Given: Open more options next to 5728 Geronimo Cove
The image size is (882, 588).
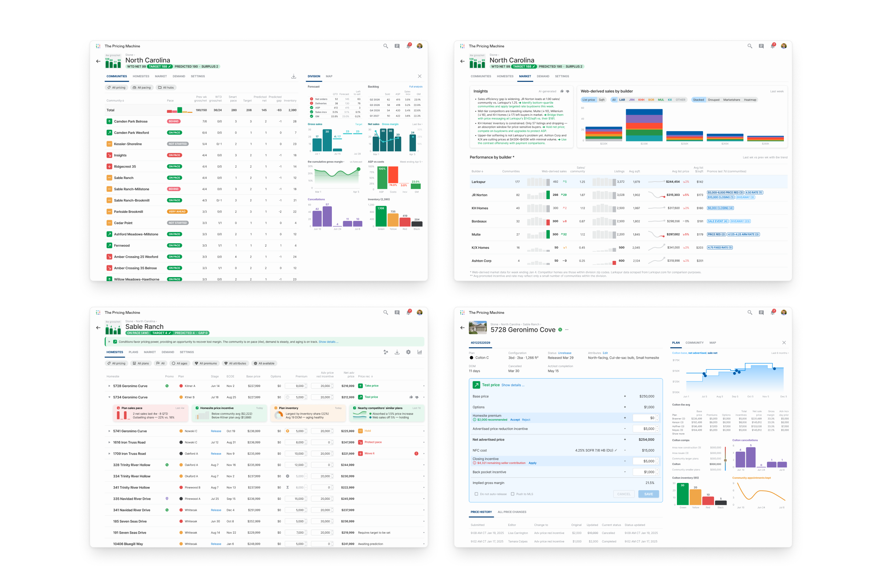Looking at the screenshot, I should pyautogui.click(x=567, y=330).
